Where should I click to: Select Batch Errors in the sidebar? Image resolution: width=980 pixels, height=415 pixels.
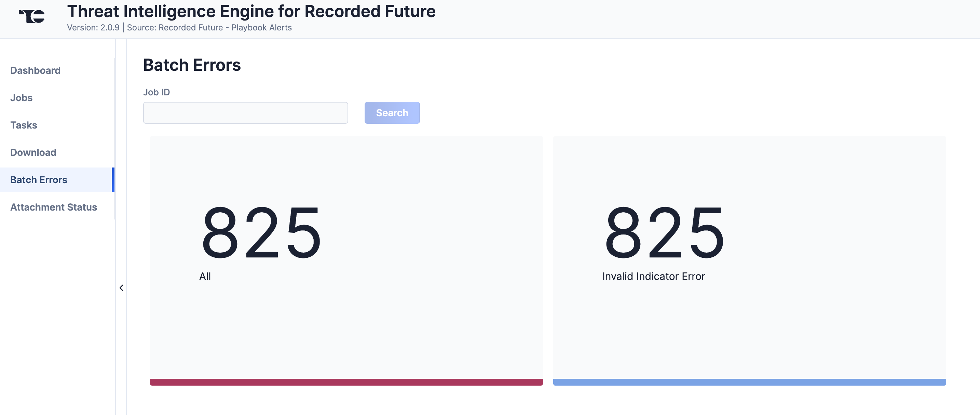39,180
